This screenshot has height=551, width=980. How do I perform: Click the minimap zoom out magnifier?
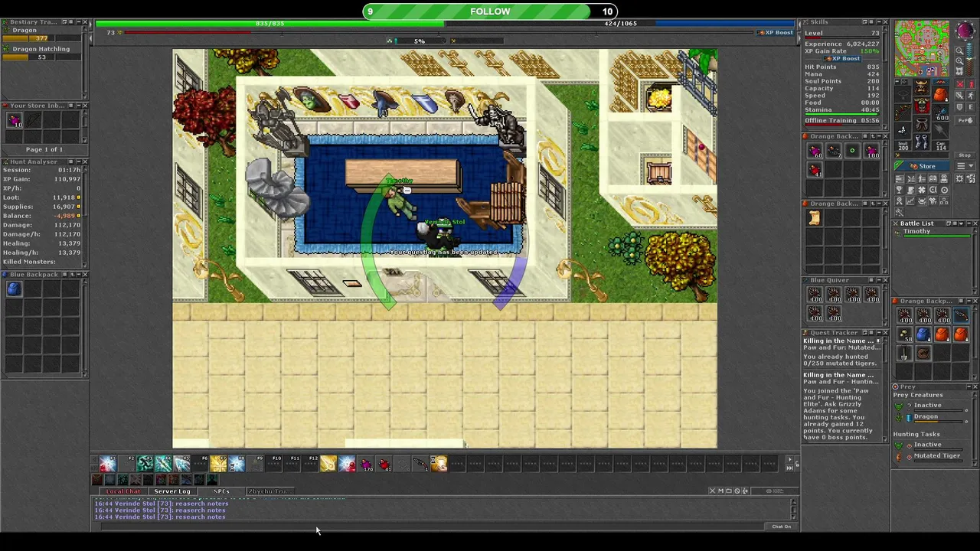pyautogui.click(x=959, y=51)
